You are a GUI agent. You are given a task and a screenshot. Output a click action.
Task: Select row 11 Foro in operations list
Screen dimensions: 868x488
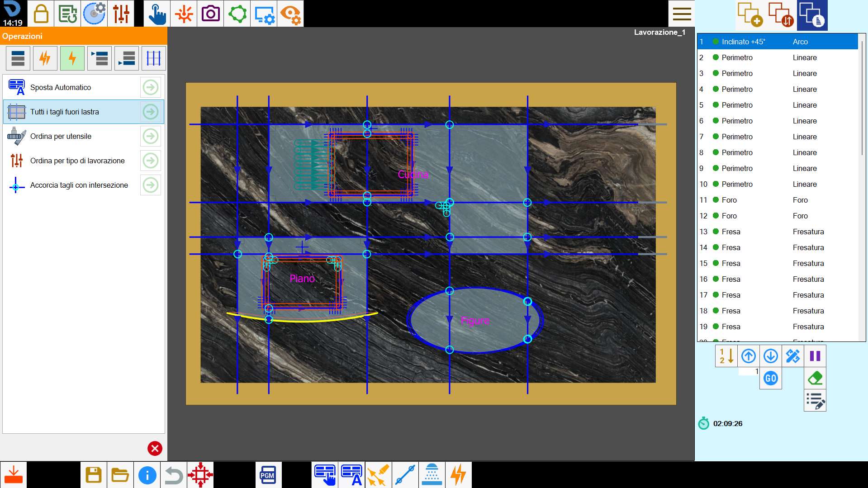(x=777, y=200)
